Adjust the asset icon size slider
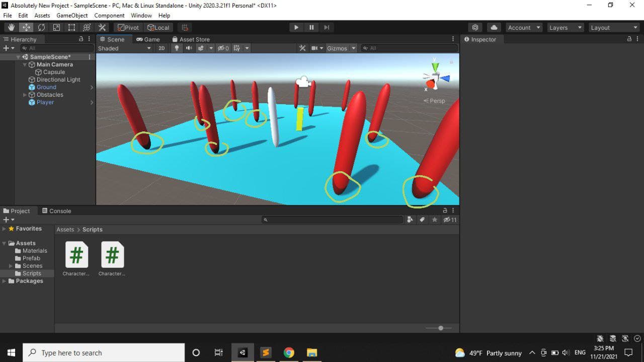This screenshot has width=644, height=362. pos(441,328)
